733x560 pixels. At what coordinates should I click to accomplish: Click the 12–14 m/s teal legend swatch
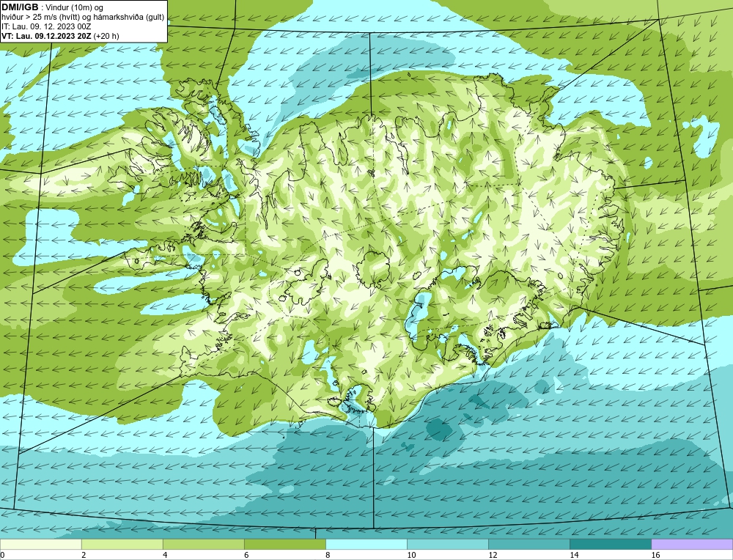[528, 544]
